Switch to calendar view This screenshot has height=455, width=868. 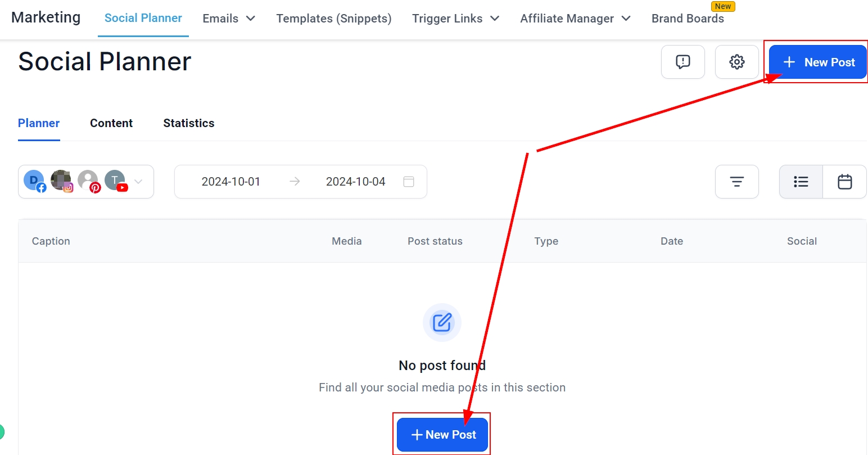[x=844, y=182]
